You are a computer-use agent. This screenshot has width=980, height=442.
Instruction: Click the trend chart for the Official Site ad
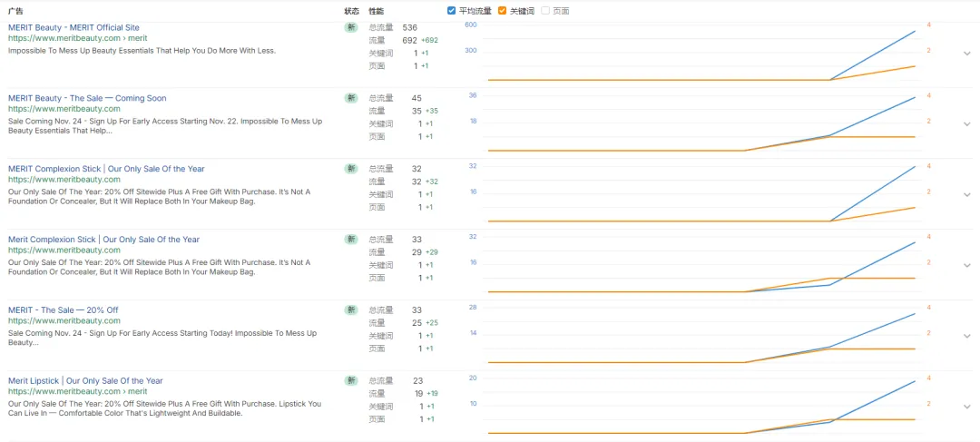click(x=699, y=54)
